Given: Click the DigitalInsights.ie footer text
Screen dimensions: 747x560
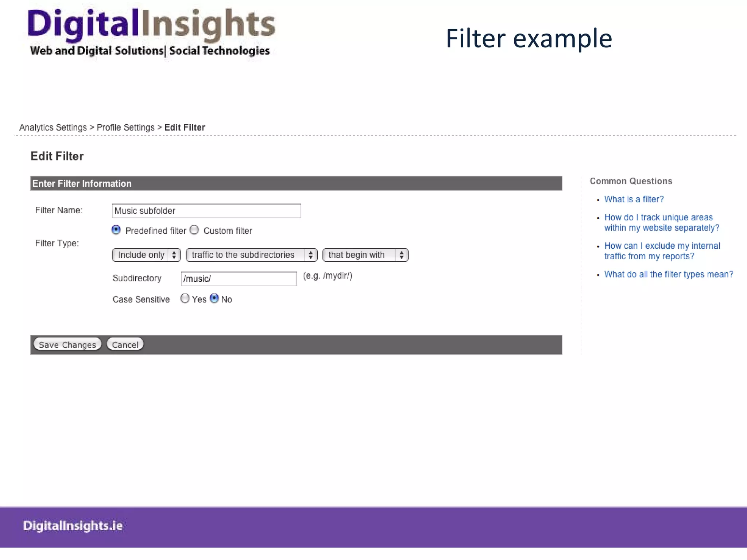Looking at the screenshot, I should tap(73, 526).
